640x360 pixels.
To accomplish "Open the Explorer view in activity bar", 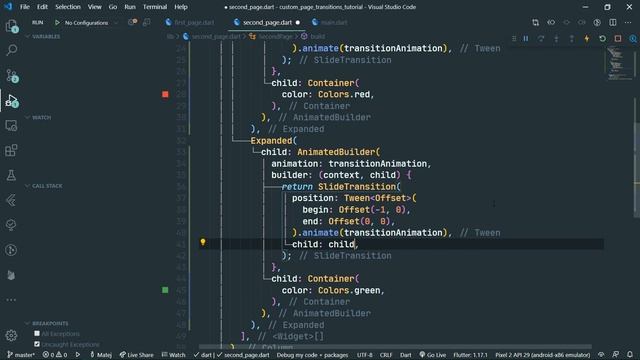I will point(11,26).
